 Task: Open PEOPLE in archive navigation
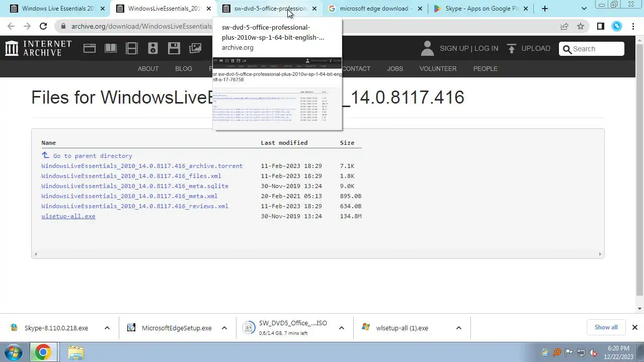485,68
